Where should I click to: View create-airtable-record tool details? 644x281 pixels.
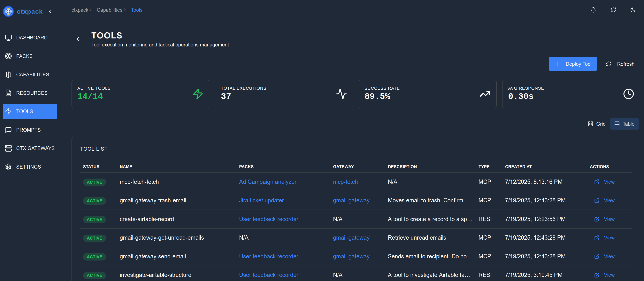tap(604, 219)
